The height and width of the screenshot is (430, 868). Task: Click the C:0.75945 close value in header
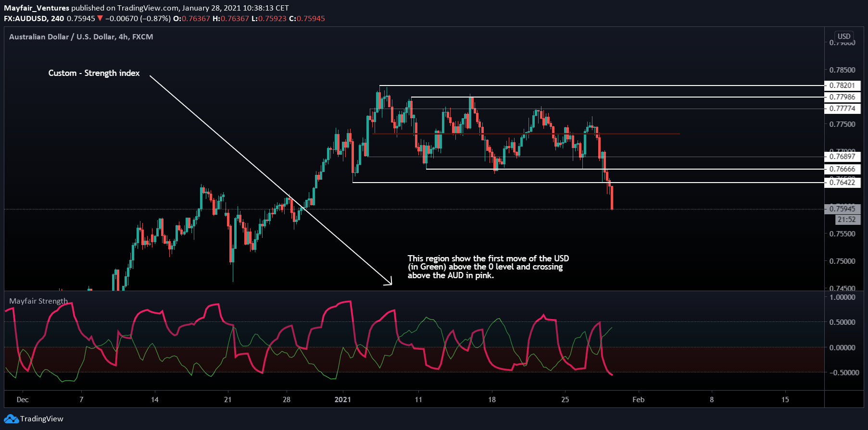point(307,19)
